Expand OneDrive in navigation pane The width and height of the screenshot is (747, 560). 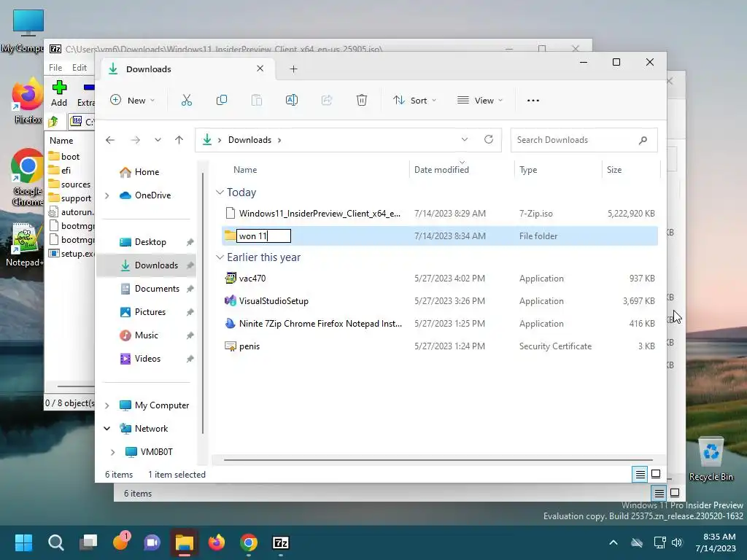click(x=107, y=195)
